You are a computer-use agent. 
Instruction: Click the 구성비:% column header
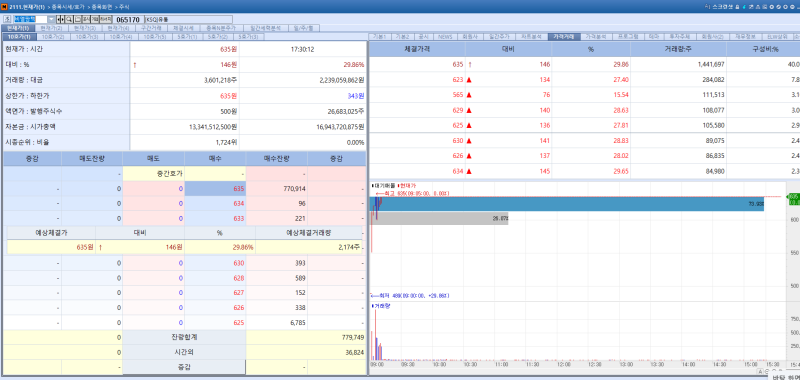pyautogui.click(x=764, y=49)
